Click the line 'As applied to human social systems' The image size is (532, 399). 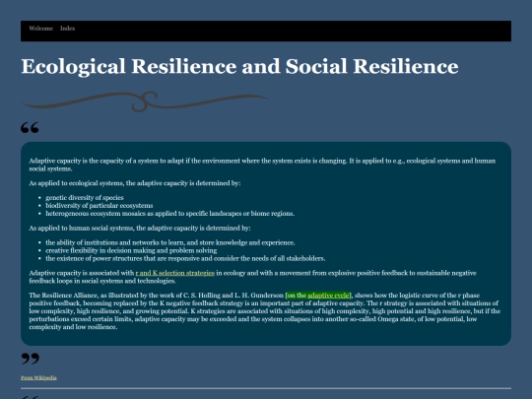click(140, 228)
